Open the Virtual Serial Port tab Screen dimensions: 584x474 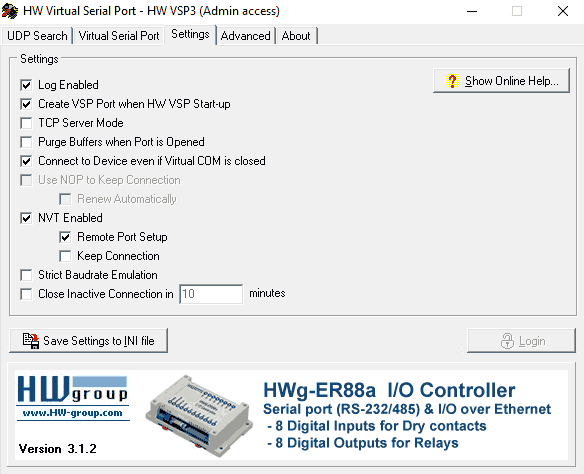(x=119, y=36)
